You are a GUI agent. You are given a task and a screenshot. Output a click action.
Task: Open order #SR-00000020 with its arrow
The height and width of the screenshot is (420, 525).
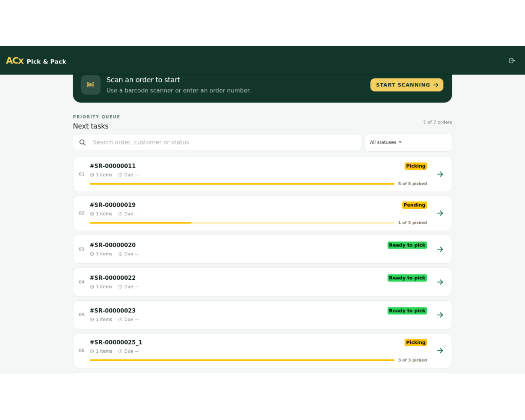(x=440, y=249)
